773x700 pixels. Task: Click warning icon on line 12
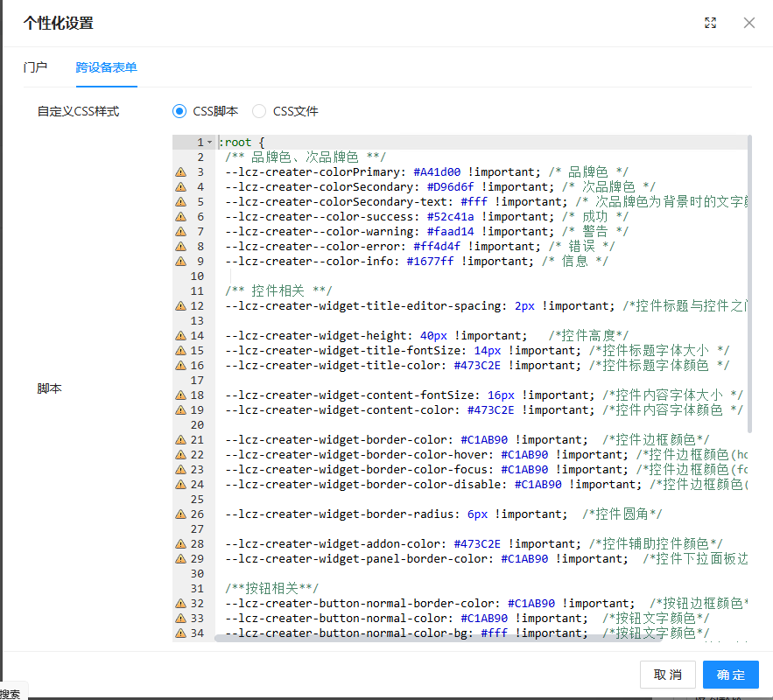coord(181,306)
